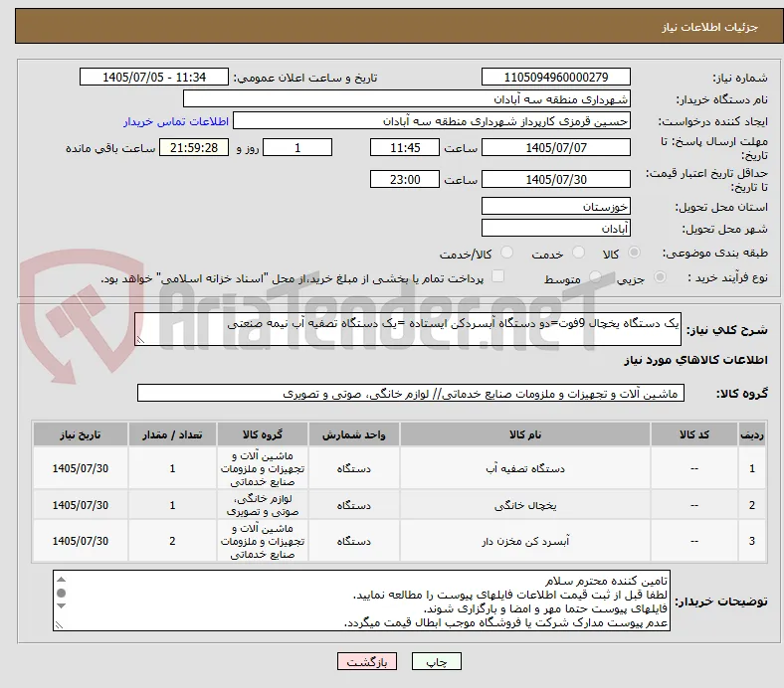Screen dimensions: 784x688
Task: Click quantity 2 in the water cooler row
Action: [x=172, y=541]
